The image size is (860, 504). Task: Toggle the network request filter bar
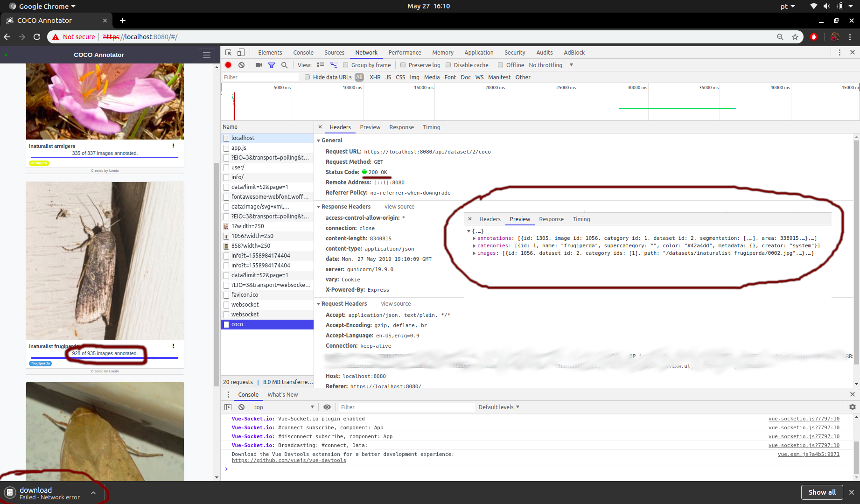pos(271,65)
